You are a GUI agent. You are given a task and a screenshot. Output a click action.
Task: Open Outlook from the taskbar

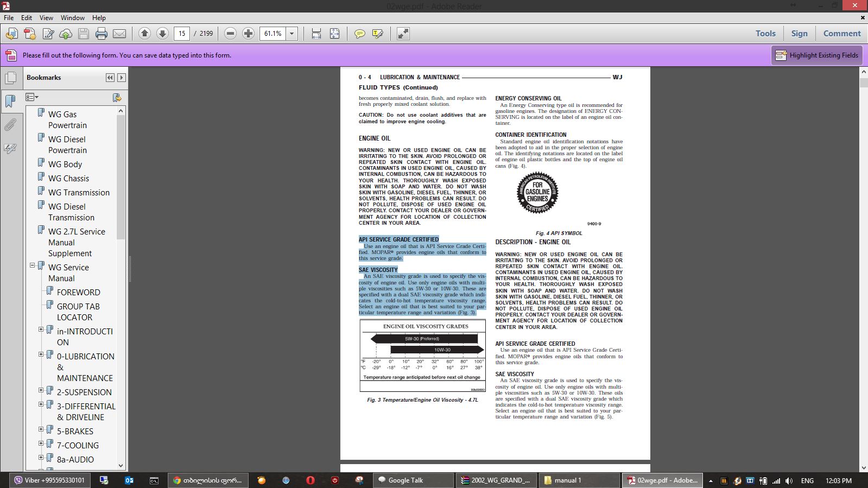pyautogui.click(x=129, y=480)
